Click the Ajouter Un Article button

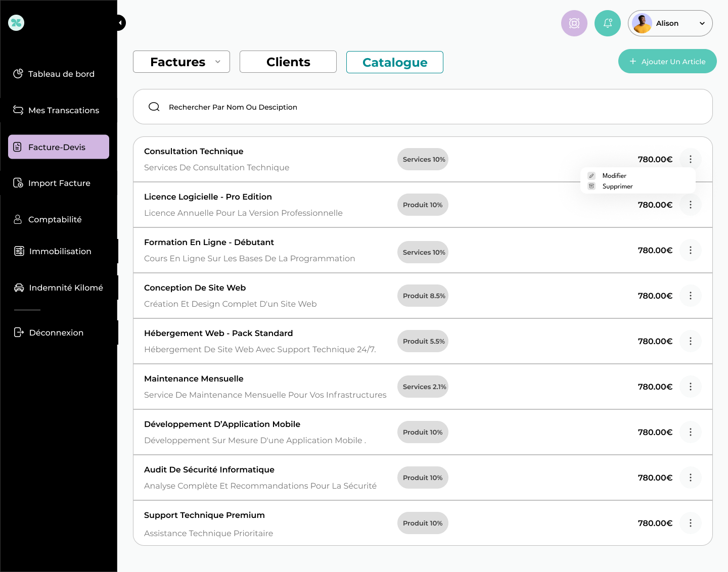pyautogui.click(x=667, y=61)
